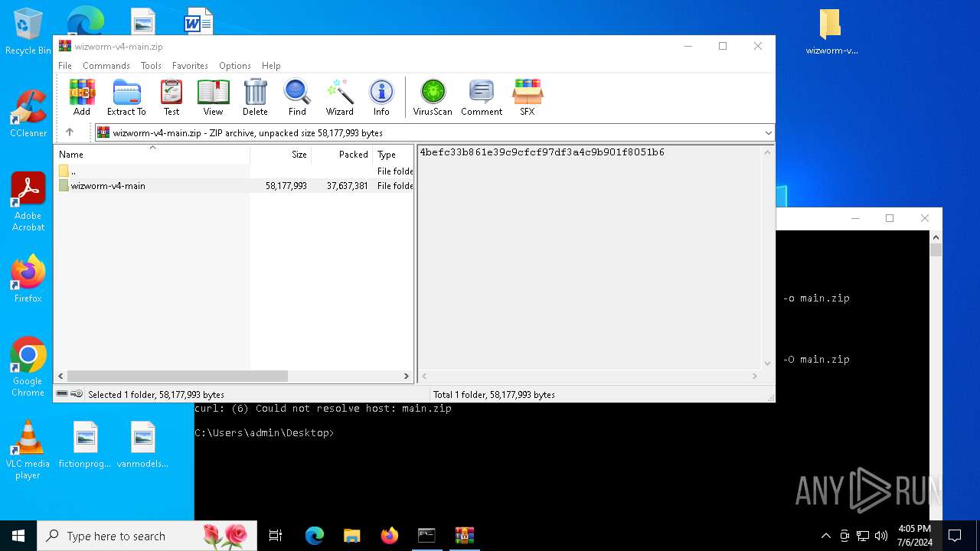The height and width of the screenshot is (551, 980).
Task: Sort file list by Type column
Action: [393, 154]
